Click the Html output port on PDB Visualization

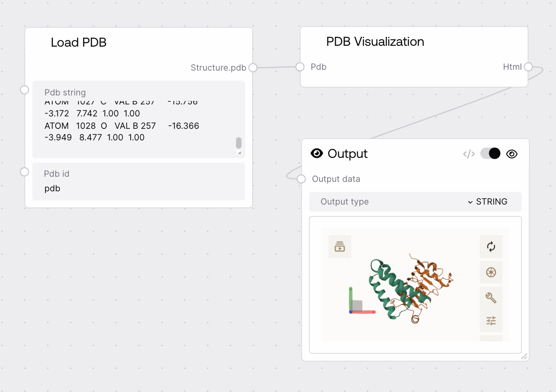[528, 67]
